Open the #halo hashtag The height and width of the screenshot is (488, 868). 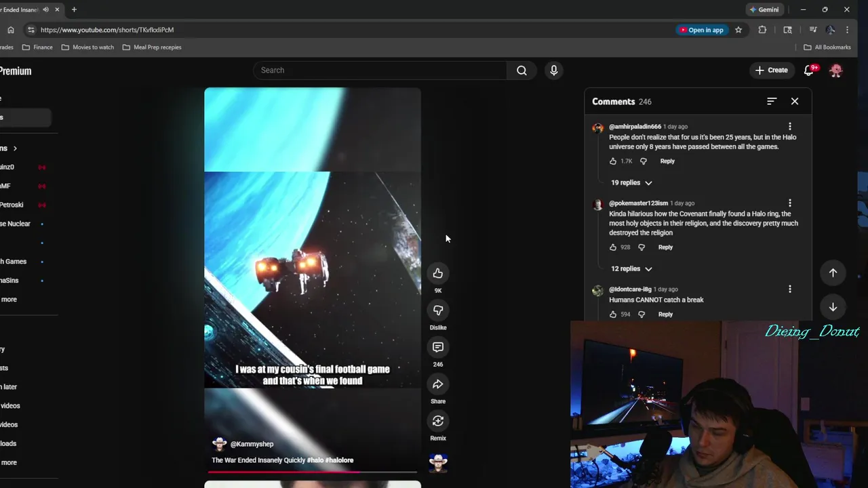[x=315, y=460]
